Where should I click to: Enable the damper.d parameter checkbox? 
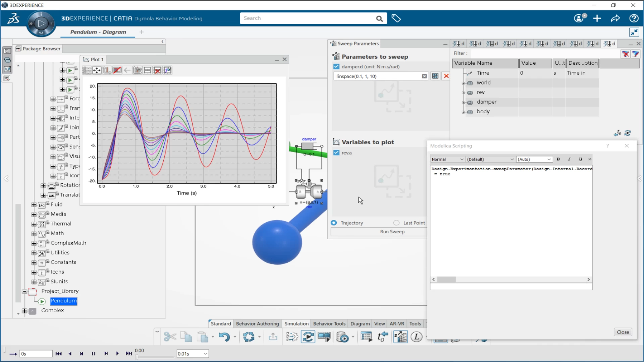click(x=336, y=66)
